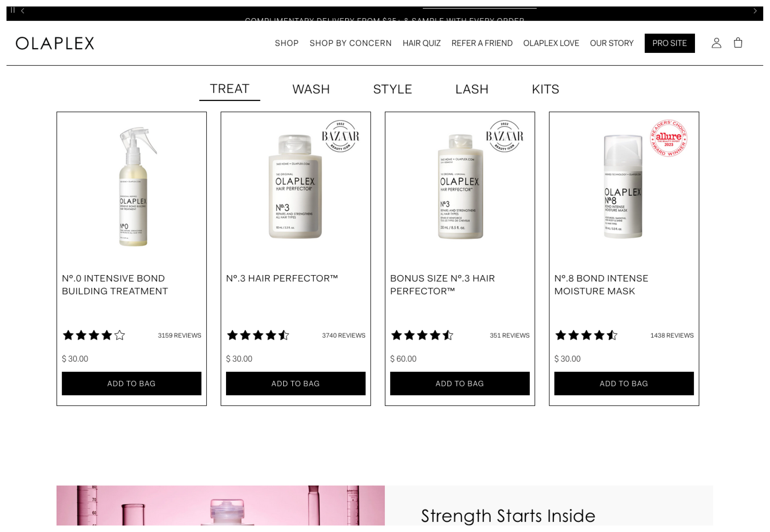Open the shopping bag icon

pyautogui.click(x=738, y=43)
